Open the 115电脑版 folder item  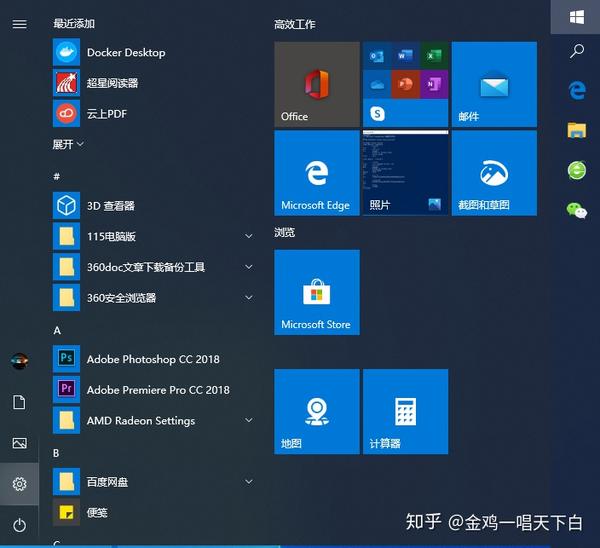[153, 236]
